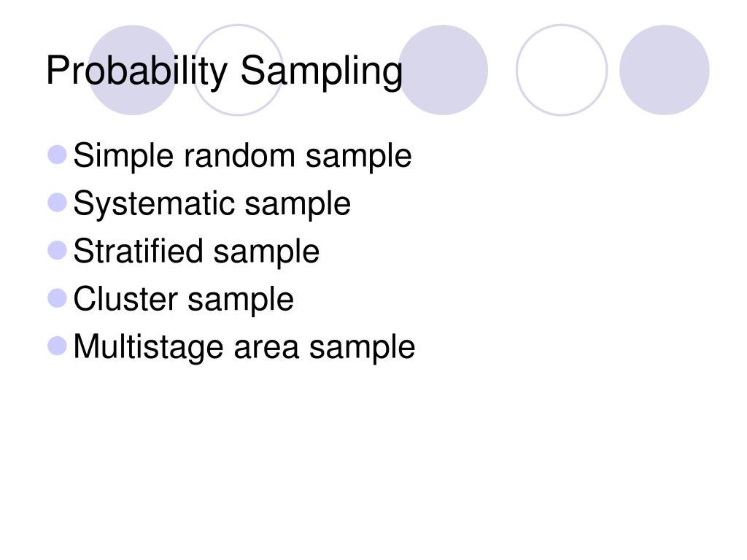
Task: Select the 'Cluster sample' bullet text
Action: (183, 299)
